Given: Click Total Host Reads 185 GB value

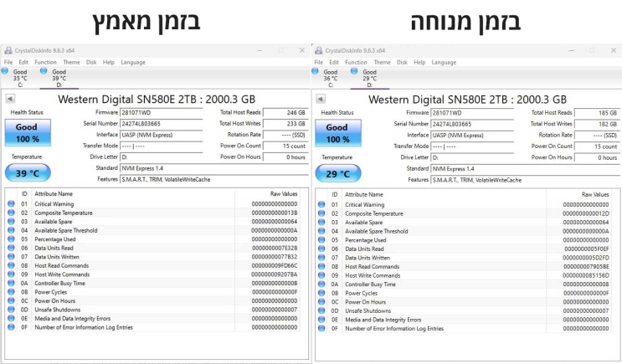Looking at the screenshot, I should pos(597,113).
